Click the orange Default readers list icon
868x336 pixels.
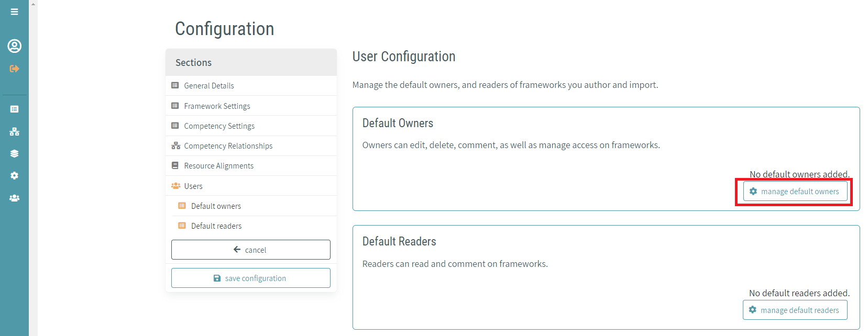click(182, 226)
